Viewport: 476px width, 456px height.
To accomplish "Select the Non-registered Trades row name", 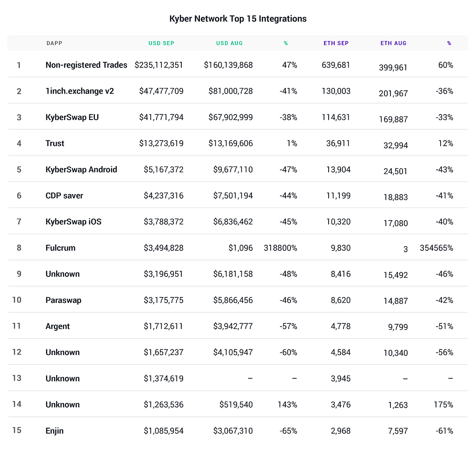I will [x=86, y=65].
